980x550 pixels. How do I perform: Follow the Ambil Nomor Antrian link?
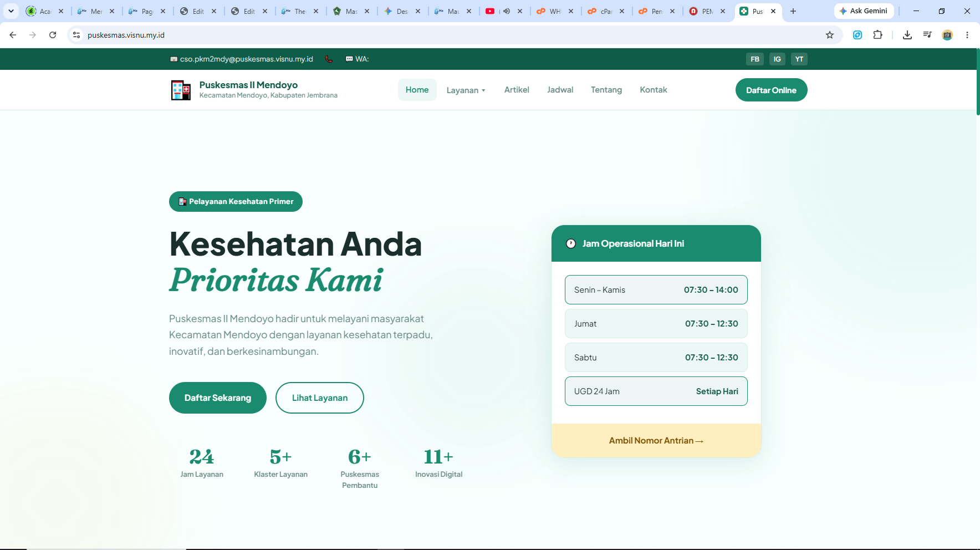(656, 441)
